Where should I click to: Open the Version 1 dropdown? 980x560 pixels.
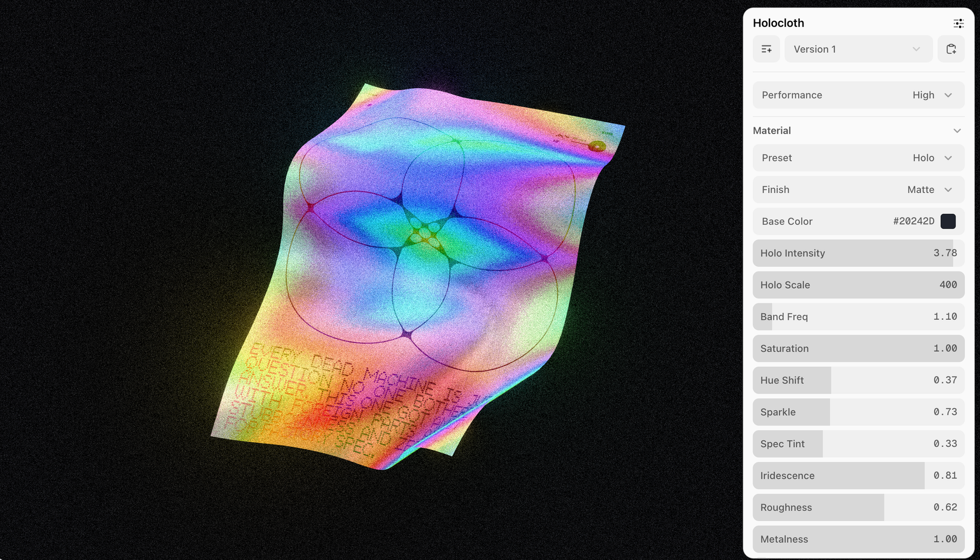[859, 49]
